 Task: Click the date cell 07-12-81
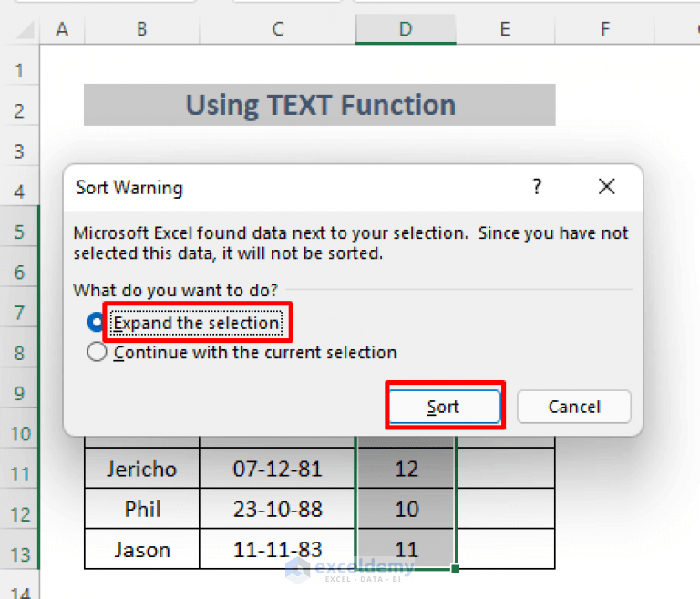(277, 469)
